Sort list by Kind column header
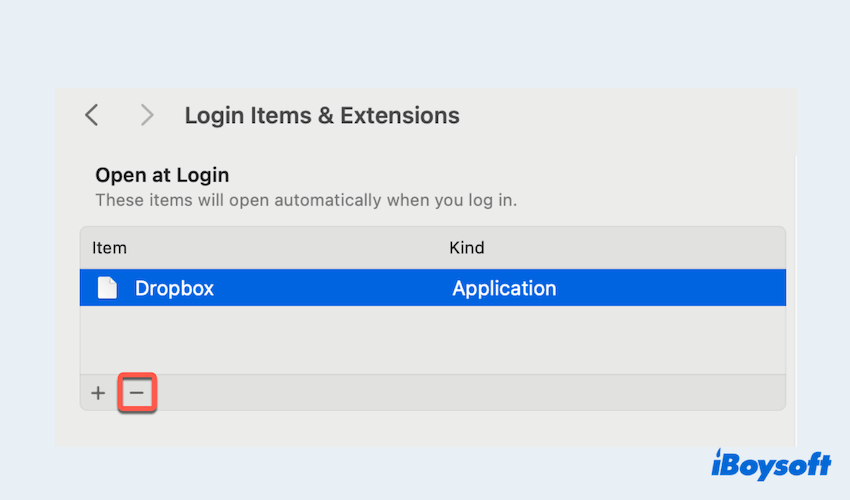The height and width of the screenshot is (500, 850). 467,247
